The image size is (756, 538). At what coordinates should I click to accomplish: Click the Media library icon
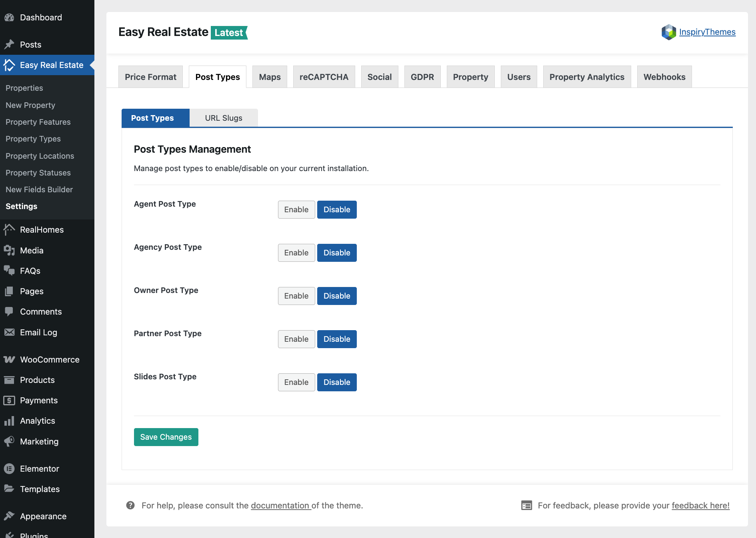point(9,250)
